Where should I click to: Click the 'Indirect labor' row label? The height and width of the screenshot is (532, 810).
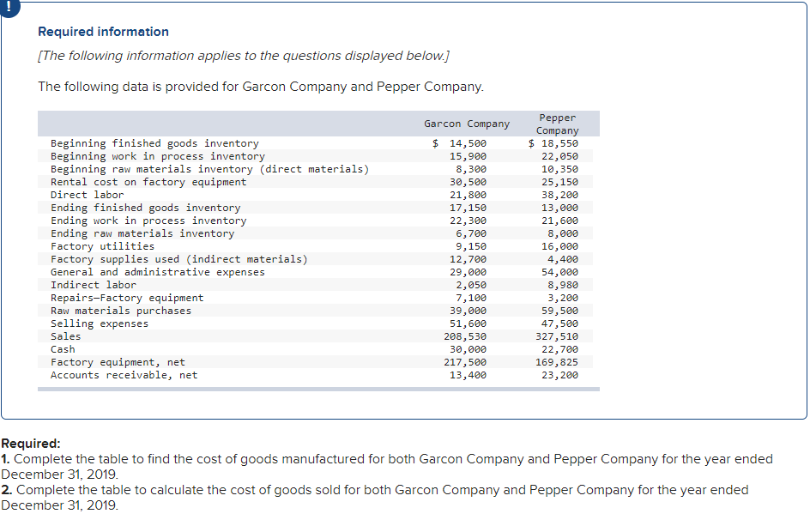click(x=93, y=285)
